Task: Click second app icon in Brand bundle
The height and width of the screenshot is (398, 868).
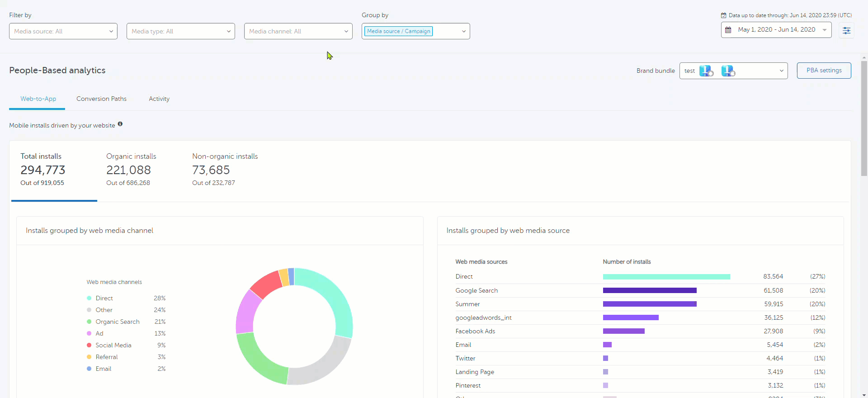Action: point(728,71)
